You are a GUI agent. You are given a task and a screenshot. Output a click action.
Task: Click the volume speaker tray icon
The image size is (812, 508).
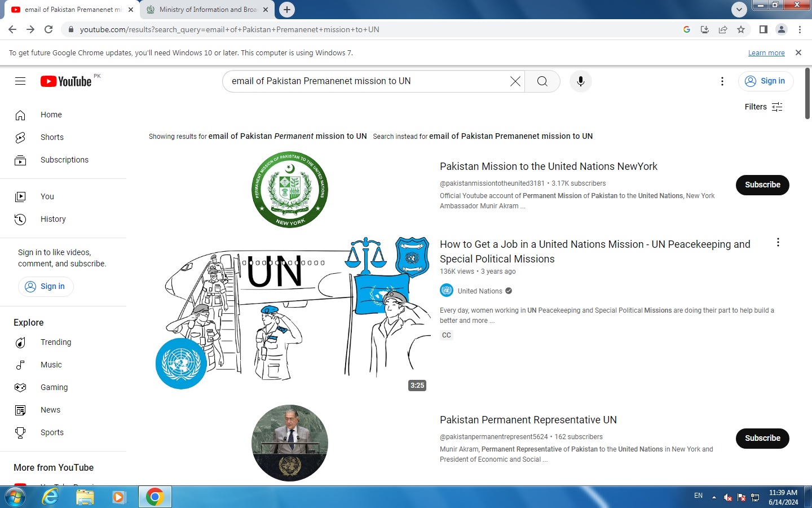click(728, 497)
